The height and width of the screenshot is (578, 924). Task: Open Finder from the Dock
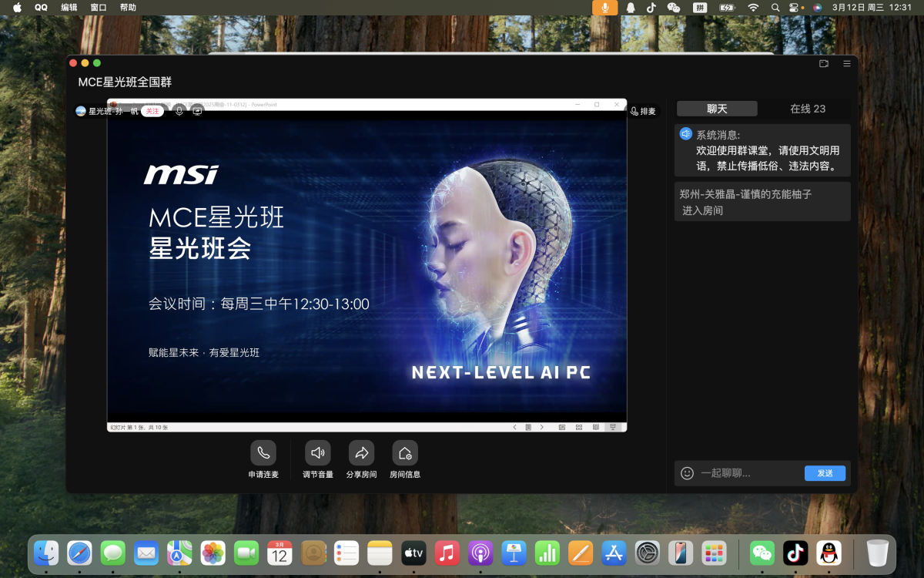(x=47, y=553)
